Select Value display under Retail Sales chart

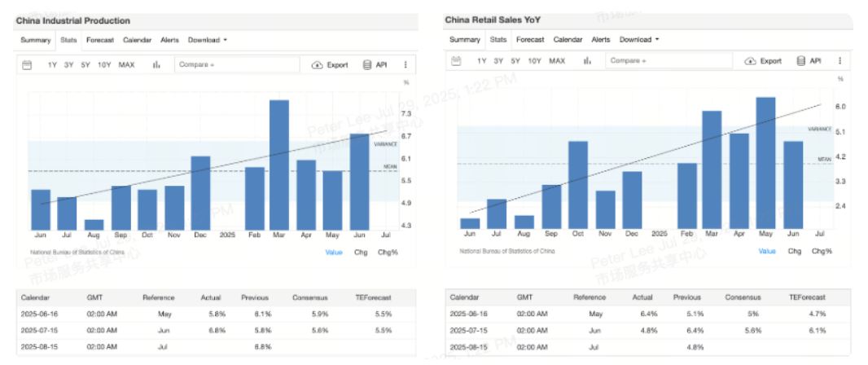[x=767, y=251]
